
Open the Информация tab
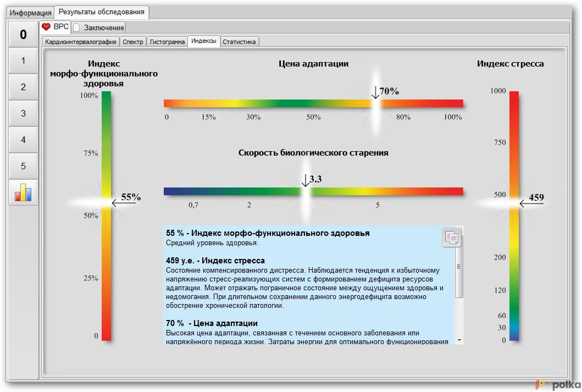30,12
